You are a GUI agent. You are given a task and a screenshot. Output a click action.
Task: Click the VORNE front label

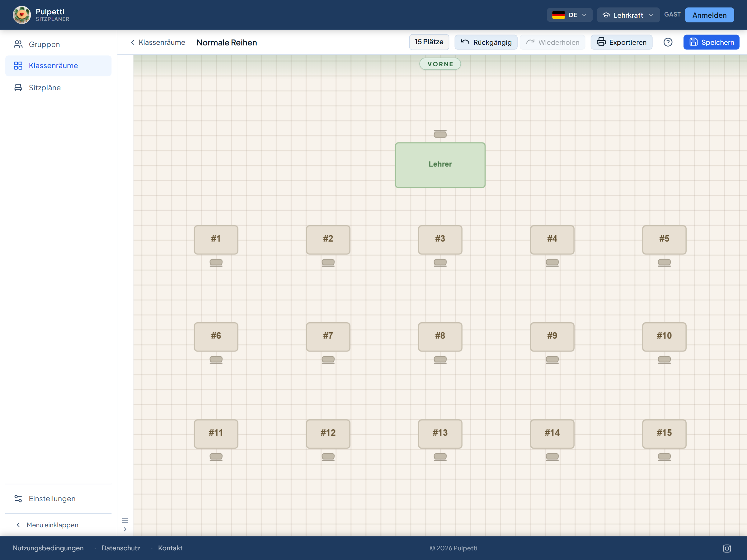[x=440, y=64]
